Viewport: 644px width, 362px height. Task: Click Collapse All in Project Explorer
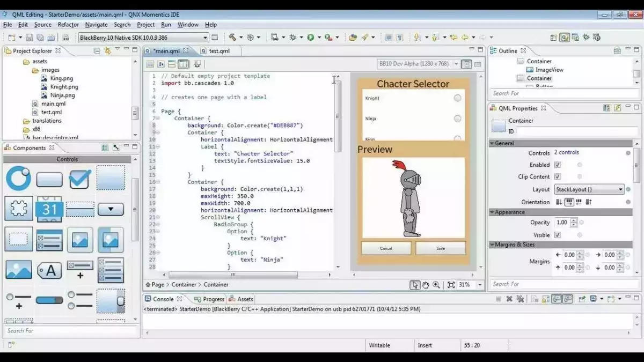pos(97,51)
